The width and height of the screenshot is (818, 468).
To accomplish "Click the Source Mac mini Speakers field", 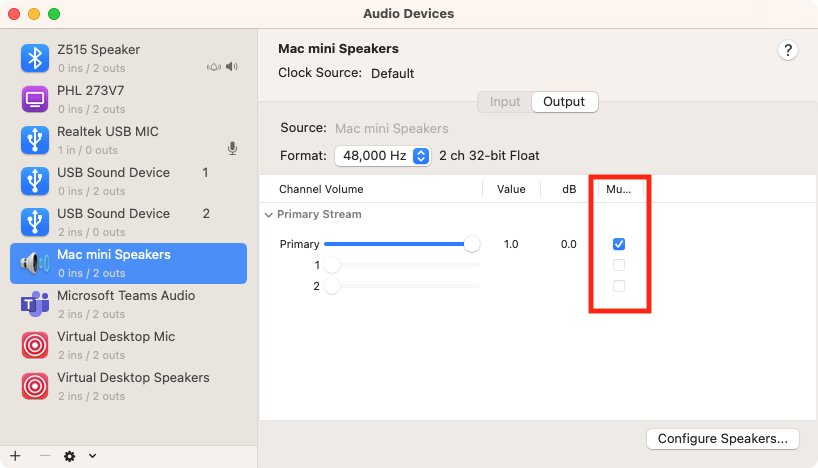I will (x=391, y=128).
